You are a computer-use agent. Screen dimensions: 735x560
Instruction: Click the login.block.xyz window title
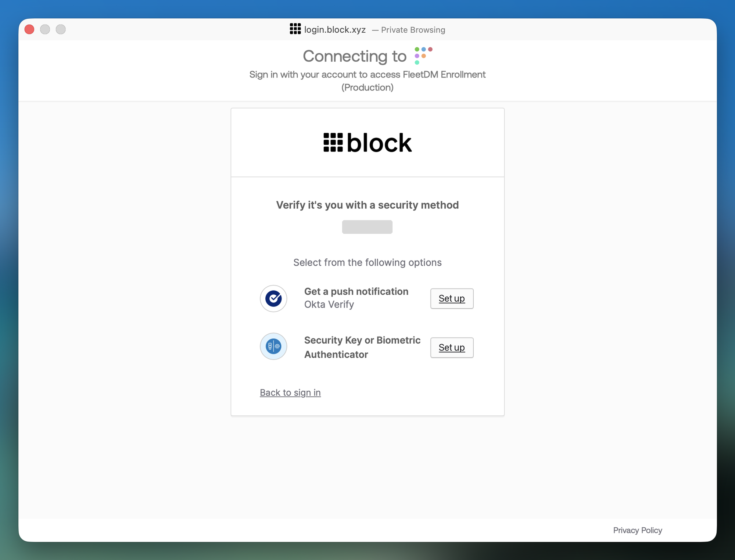pos(335,29)
